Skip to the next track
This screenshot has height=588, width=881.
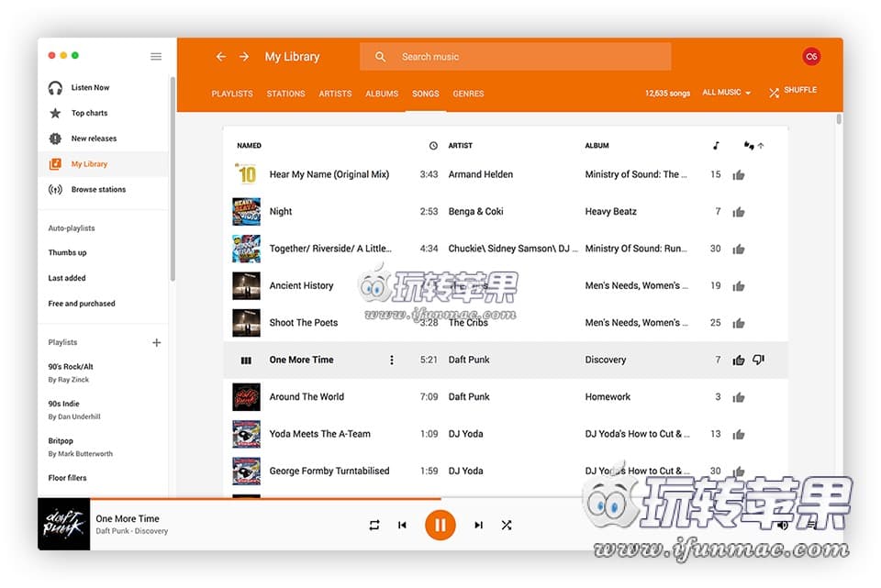[x=478, y=525]
